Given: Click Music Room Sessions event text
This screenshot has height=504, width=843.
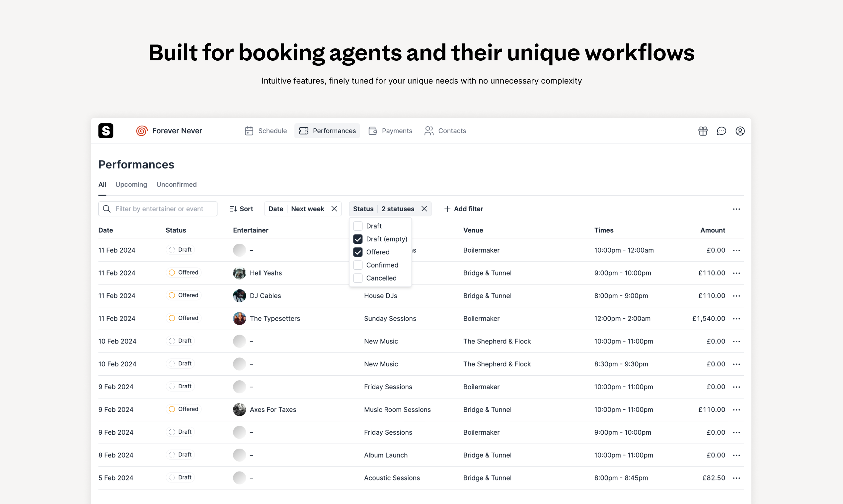Looking at the screenshot, I should 397,409.
